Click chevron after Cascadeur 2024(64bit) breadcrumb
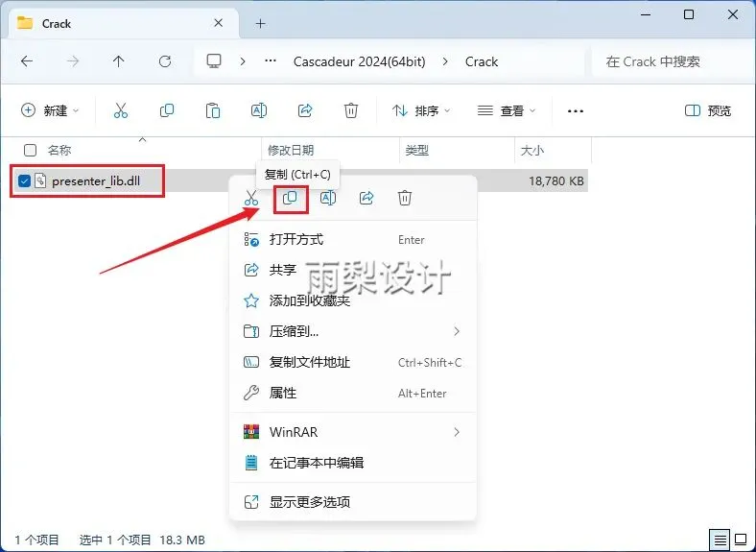 click(x=445, y=61)
